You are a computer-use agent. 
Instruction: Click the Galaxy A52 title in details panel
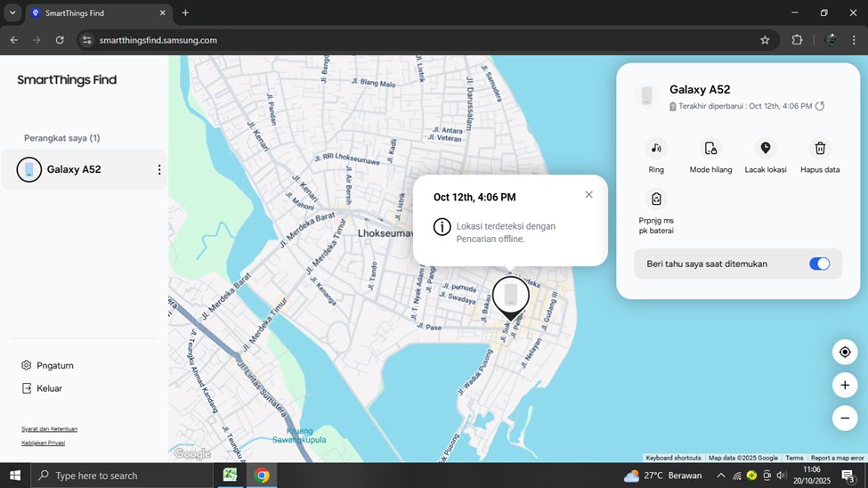(700, 89)
